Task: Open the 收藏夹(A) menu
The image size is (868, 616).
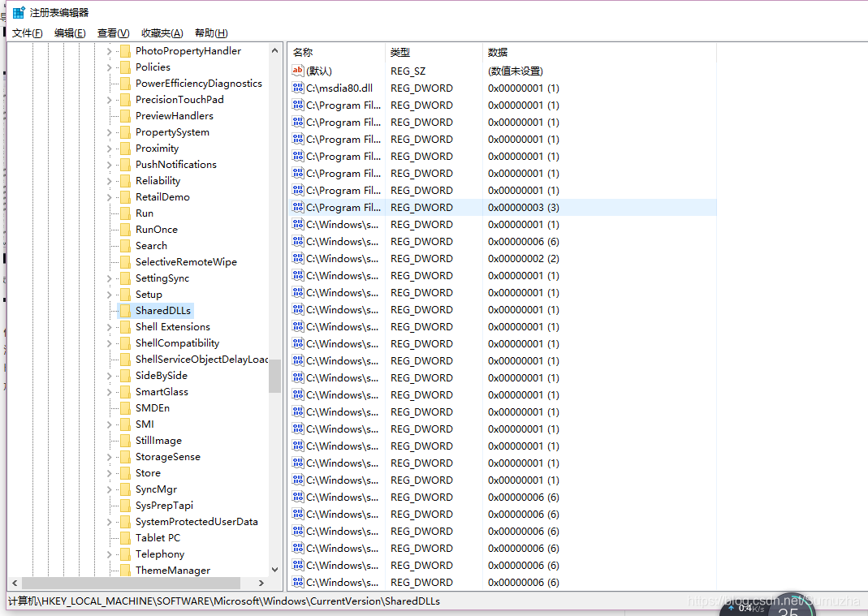Action: pos(162,33)
